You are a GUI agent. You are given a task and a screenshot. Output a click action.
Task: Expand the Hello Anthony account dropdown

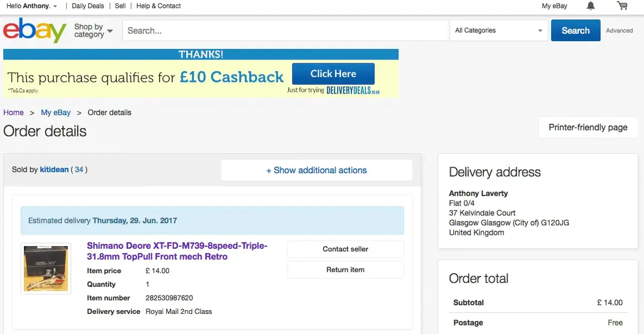coord(32,6)
